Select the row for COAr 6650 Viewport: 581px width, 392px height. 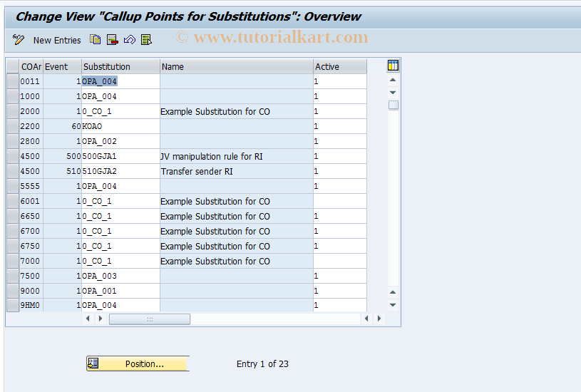(13, 216)
